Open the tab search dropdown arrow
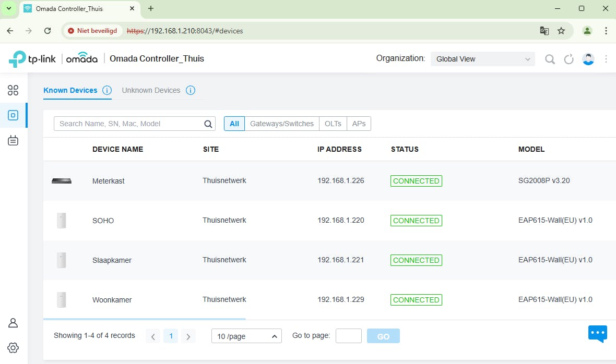616x364 pixels. [9, 8]
